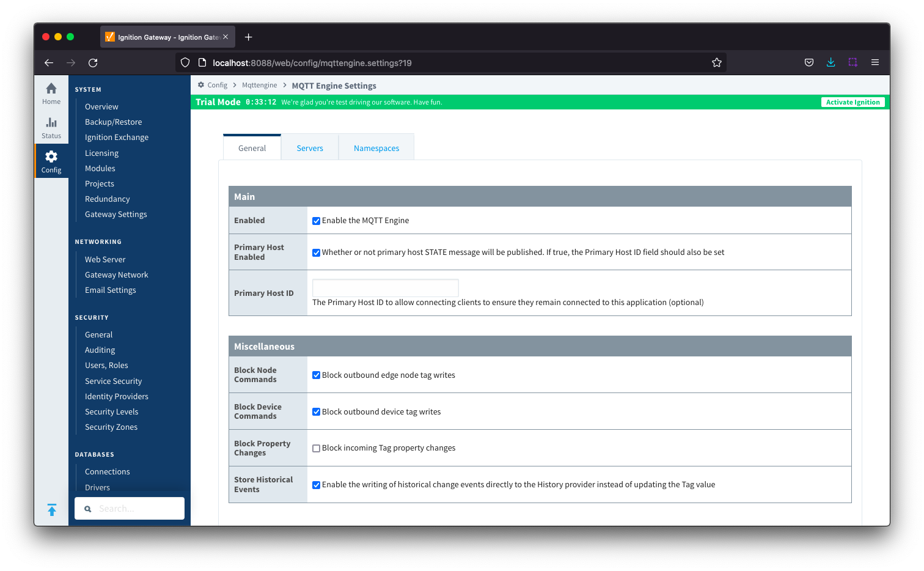Open Gateway Network in sidebar
This screenshot has width=924, height=571.
(116, 274)
